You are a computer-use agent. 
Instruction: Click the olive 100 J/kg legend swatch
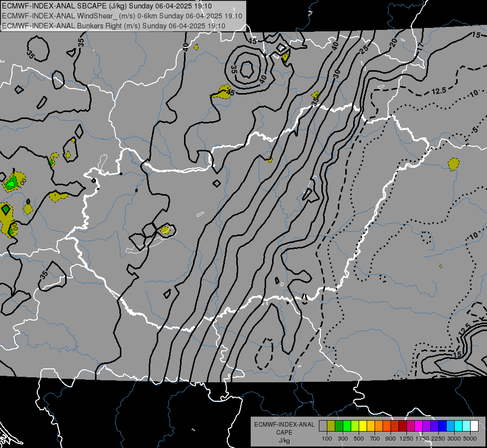tap(331, 426)
